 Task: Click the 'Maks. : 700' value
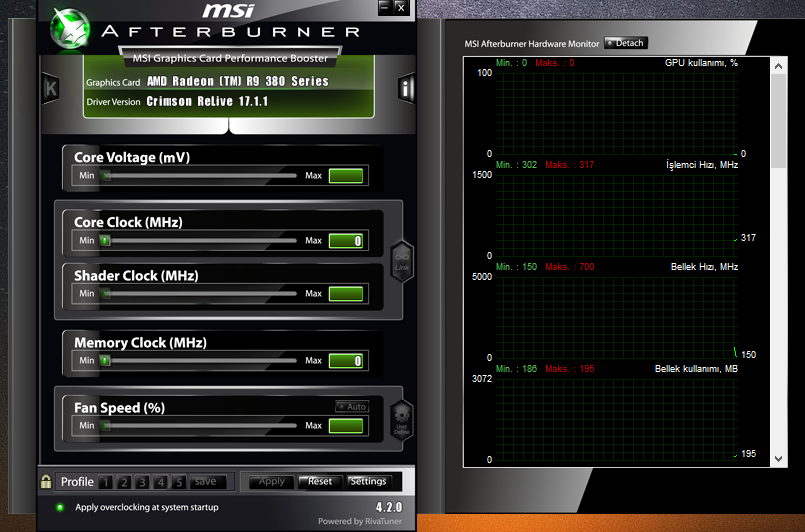coord(570,267)
